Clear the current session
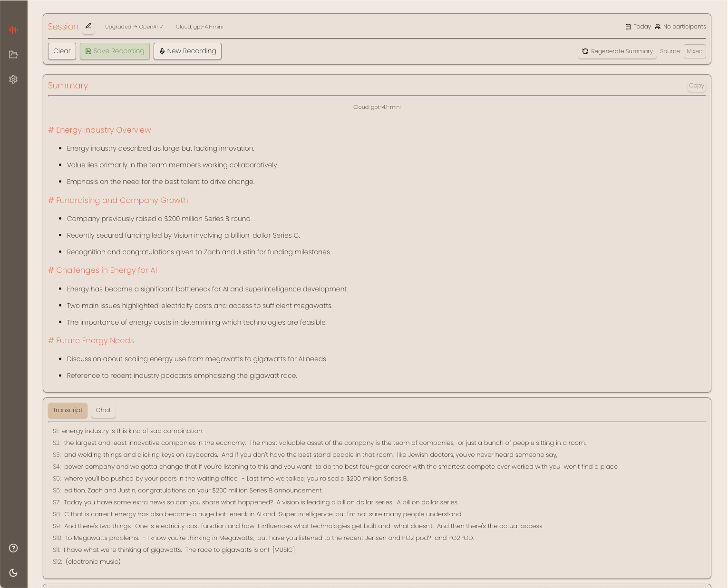 (62, 51)
